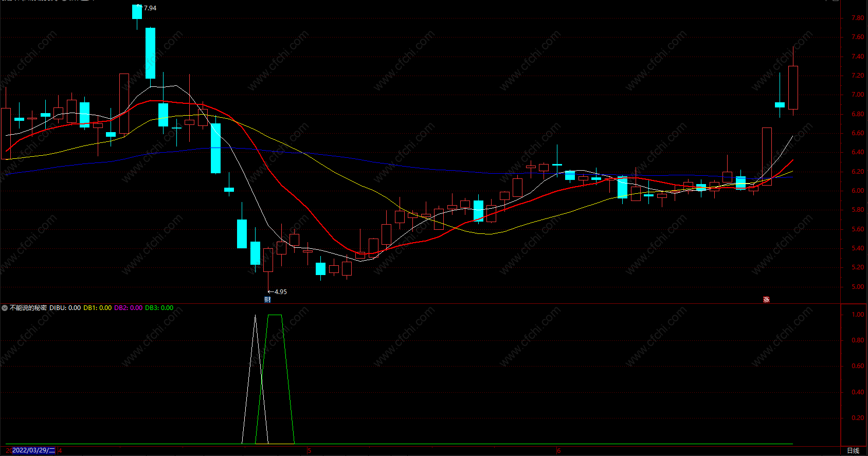Screen dimensions: 868x456
Task: Click the 0.60 indicator axis label
Action: click(858, 366)
